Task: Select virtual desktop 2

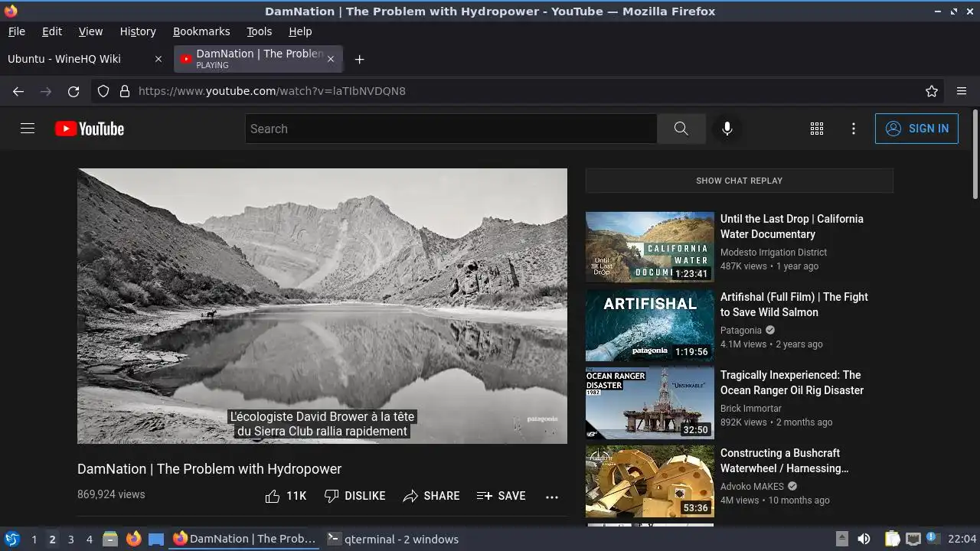Action: (x=52, y=539)
